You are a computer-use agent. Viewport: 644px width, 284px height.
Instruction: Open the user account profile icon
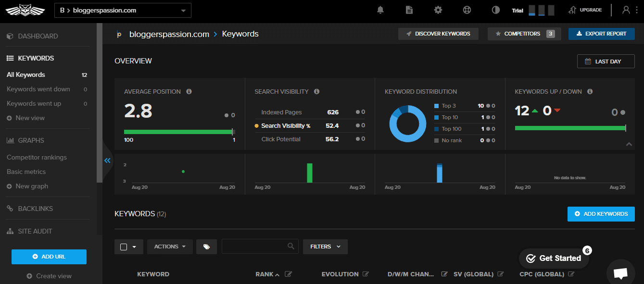[x=626, y=10]
